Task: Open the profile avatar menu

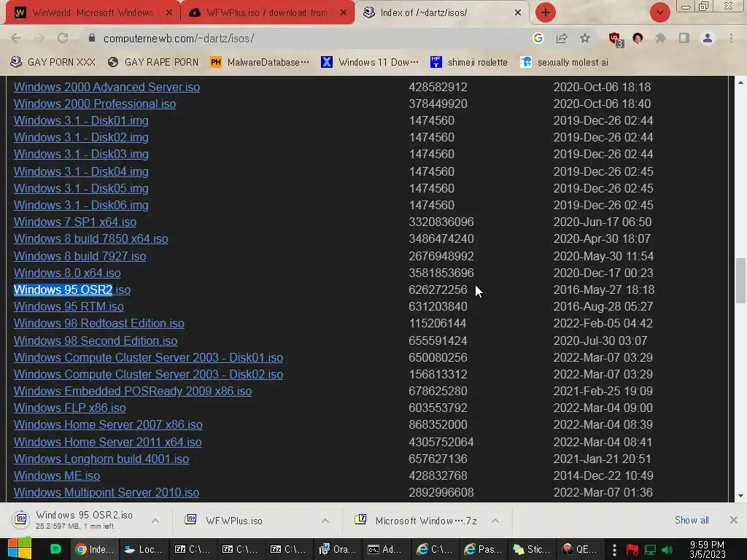Action: click(708, 38)
